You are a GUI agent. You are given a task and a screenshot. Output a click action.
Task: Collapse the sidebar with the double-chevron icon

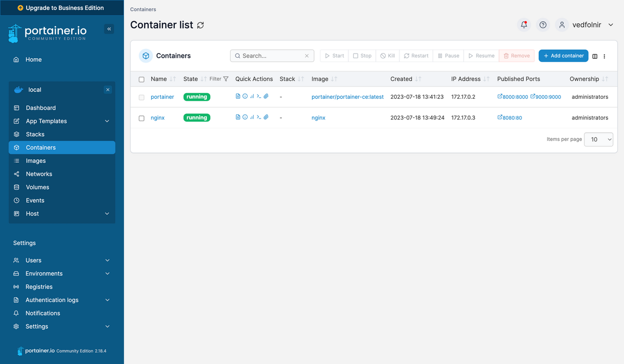pyautogui.click(x=109, y=29)
